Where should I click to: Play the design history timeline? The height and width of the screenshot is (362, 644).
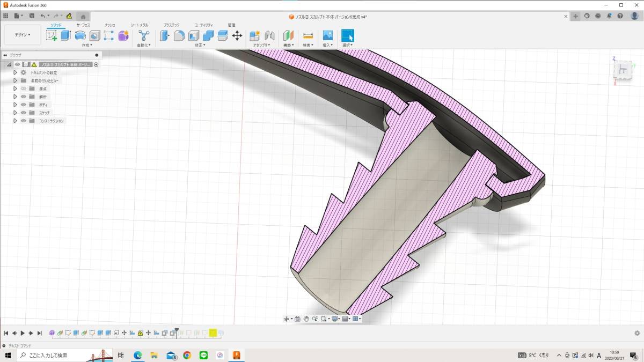click(23, 333)
